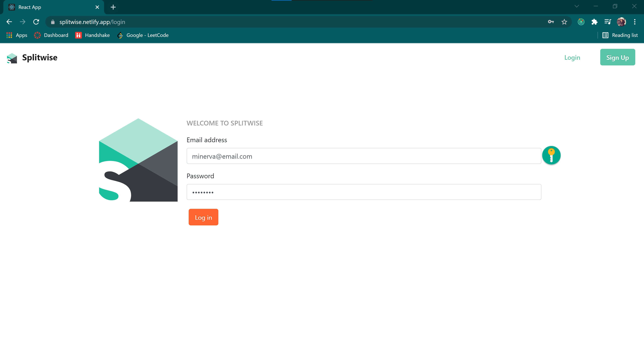Viewport: 644px width, 345px height.
Task: Focus the Password input field
Action: 364,192
